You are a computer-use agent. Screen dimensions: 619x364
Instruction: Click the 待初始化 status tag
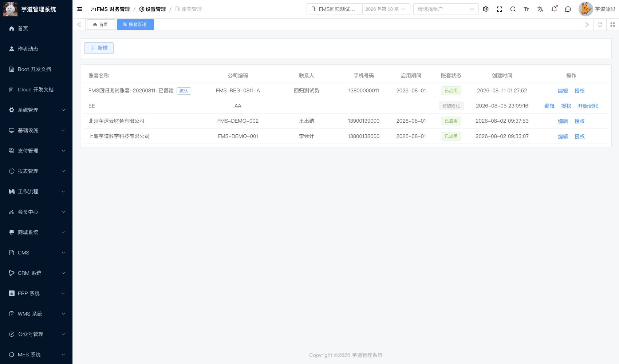[451, 106]
